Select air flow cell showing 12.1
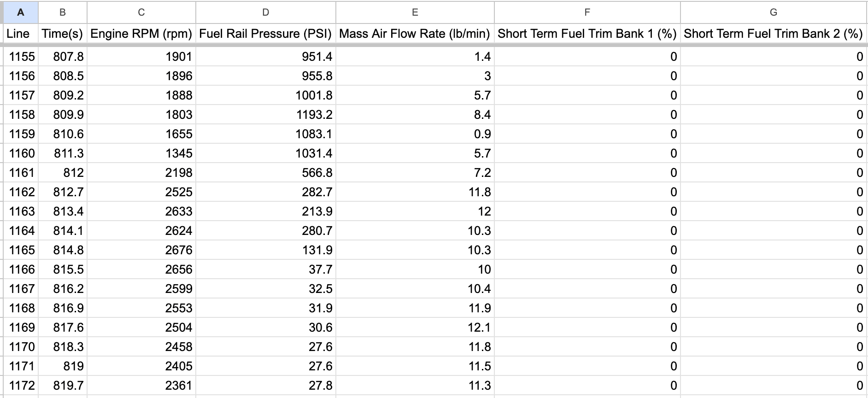Screen dimensions: 868x398 coord(415,328)
